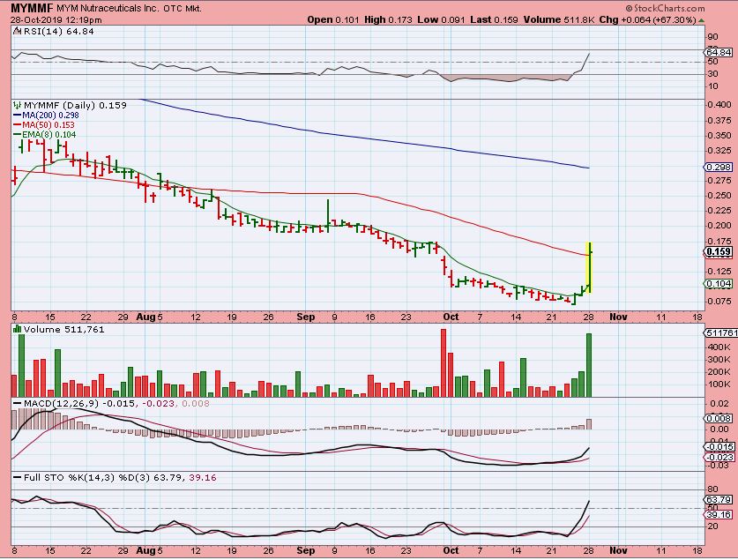Click the Volume 511,761 panel label
The height and width of the screenshot is (560, 738).
click(63, 330)
